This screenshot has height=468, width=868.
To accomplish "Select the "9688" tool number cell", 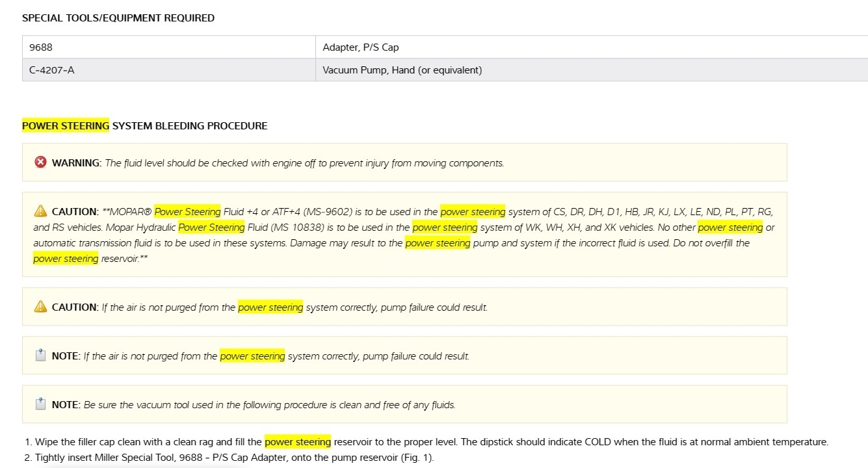I will coord(169,47).
